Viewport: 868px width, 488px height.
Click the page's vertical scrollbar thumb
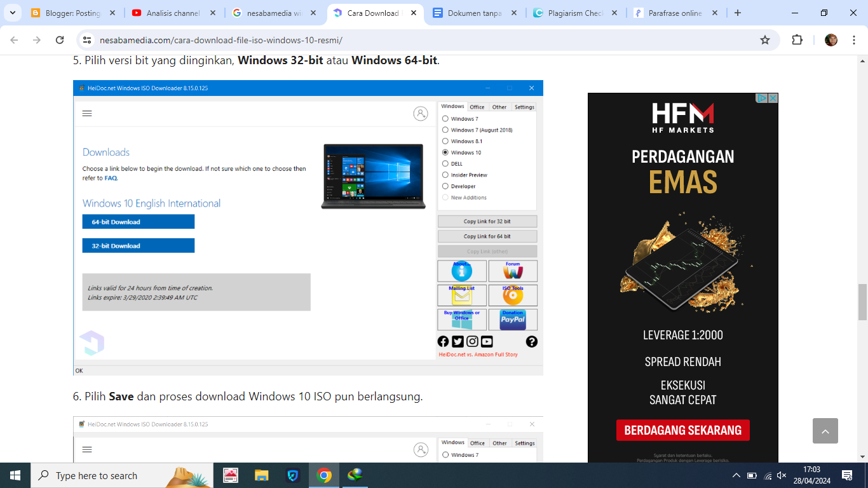(x=862, y=302)
